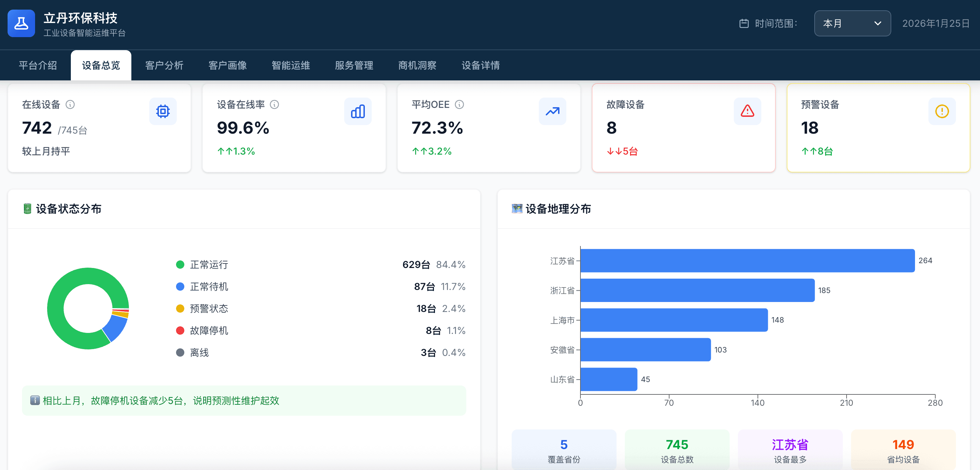The image size is (980, 470).
Task: Toggle visibility of the 离线 series
Action: click(199, 352)
